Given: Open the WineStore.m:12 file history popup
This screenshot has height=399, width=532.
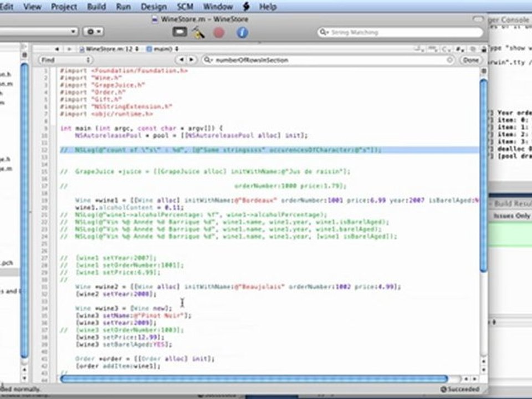Looking at the screenshot, I should coord(109,49).
